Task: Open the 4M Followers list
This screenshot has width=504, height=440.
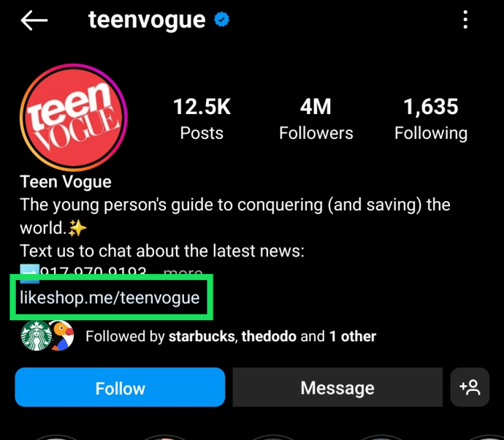Action: pyautogui.click(x=316, y=118)
